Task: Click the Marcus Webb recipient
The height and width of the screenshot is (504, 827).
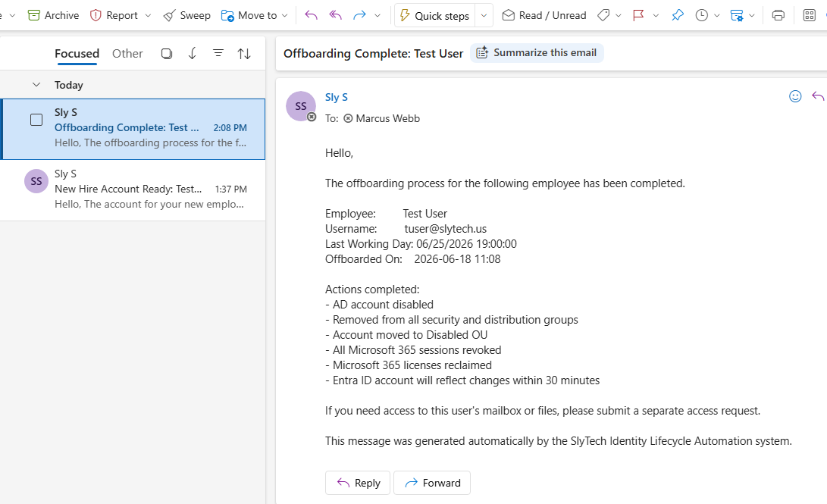Action: point(387,118)
